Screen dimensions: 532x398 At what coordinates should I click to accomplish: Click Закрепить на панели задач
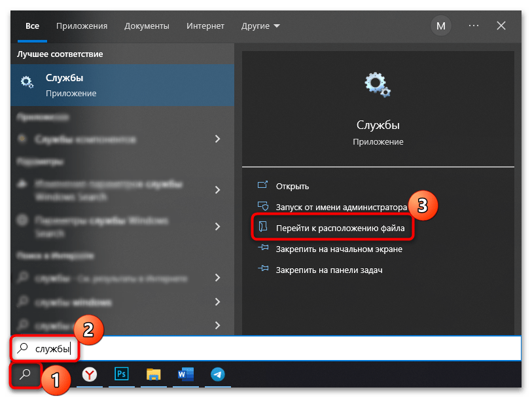tap(328, 270)
